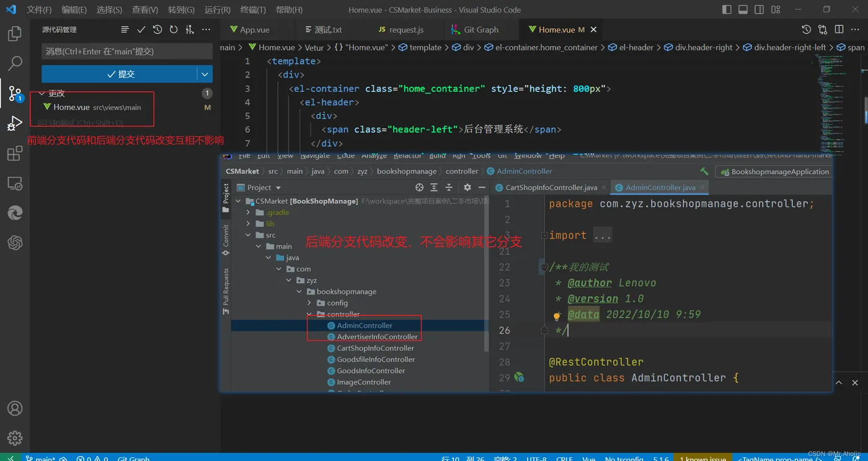Open the Accounts menu in activity bar
868x461 pixels.
(x=15, y=409)
